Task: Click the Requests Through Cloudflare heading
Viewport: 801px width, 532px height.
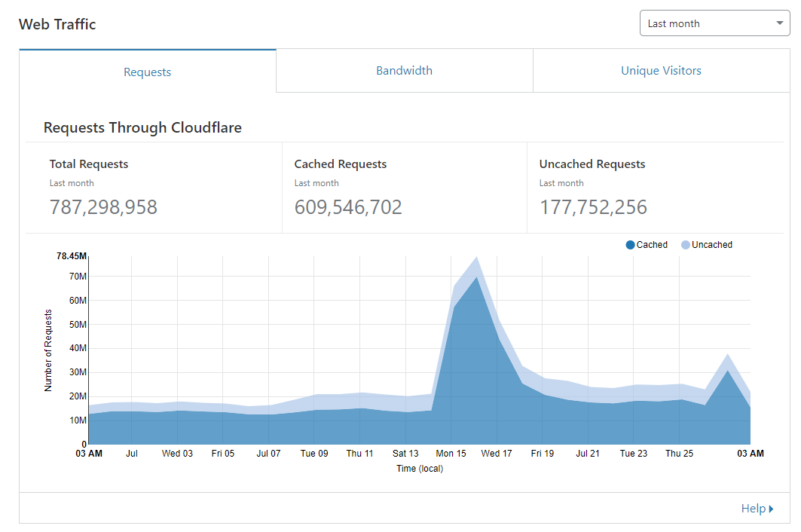Action: pos(142,127)
